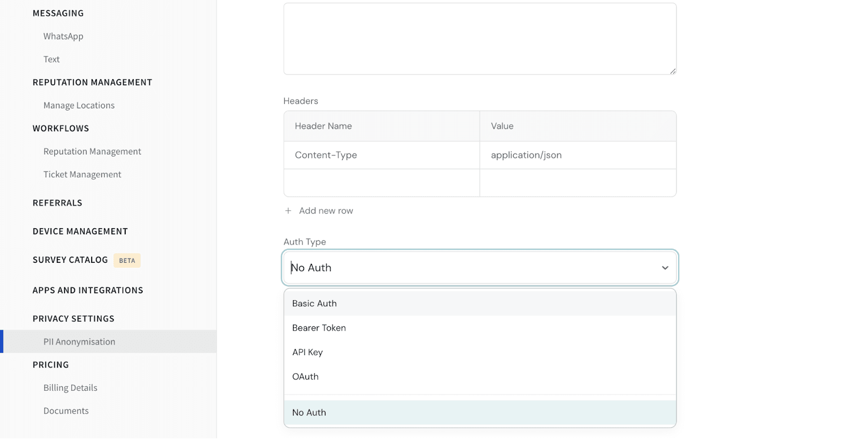Go to Text messaging settings

(x=52, y=60)
